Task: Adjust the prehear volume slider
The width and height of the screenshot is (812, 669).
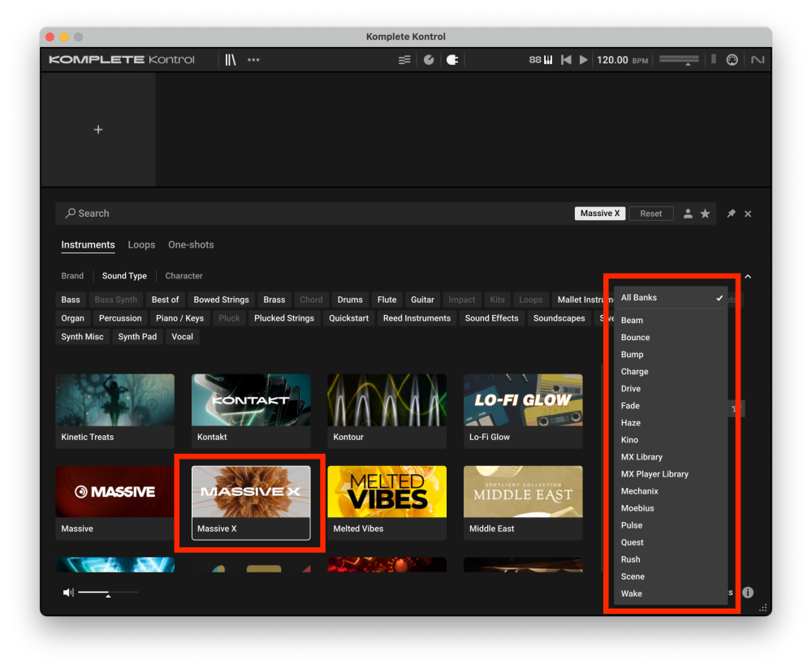Action: (x=108, y=593)
